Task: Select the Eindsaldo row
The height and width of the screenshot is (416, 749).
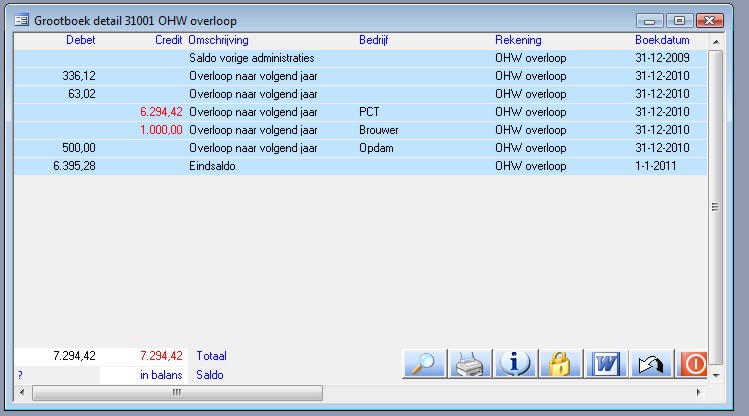Action: 212,166
